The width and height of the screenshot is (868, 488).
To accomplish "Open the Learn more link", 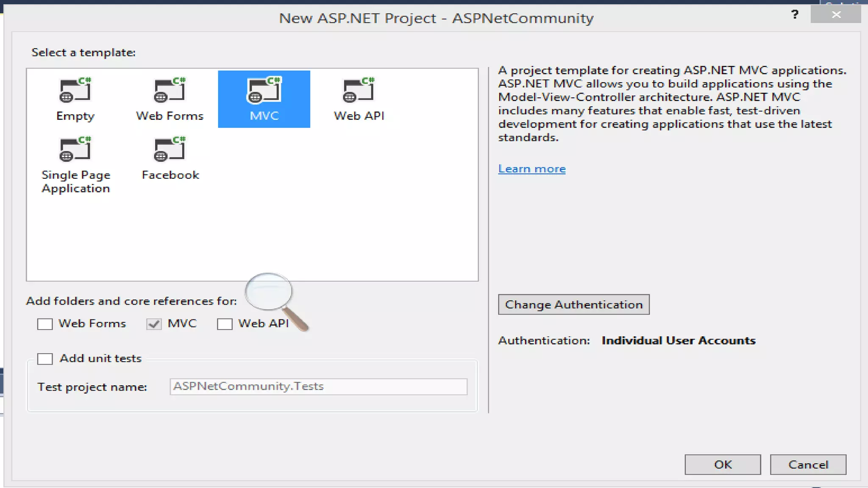I will pyautogui.click(x=531, y=169).
